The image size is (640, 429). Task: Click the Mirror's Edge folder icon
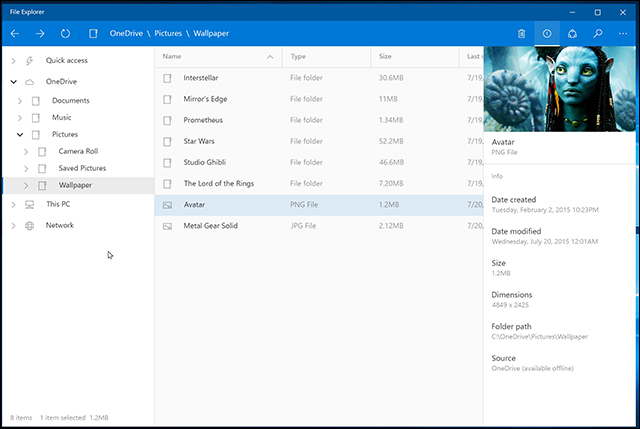(167, 99)
